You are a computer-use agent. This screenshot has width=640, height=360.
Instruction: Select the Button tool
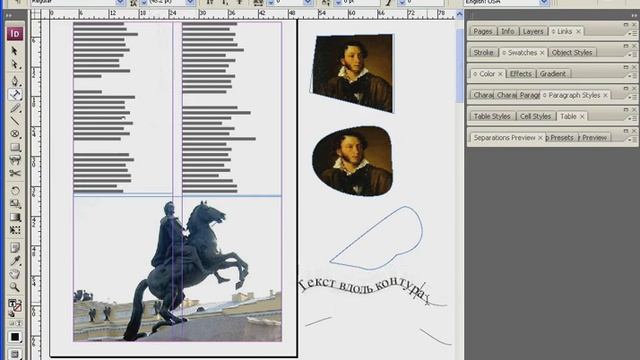coord(15,160)
